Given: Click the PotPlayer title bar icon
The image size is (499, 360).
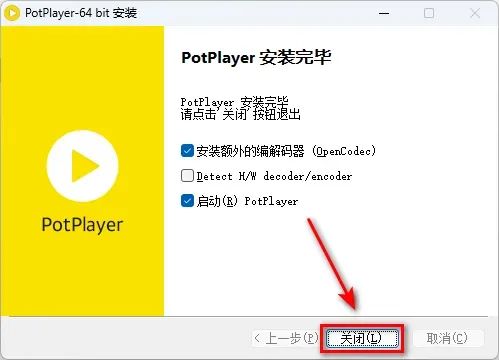Looking at the screenshot, I should click(12, 13).
